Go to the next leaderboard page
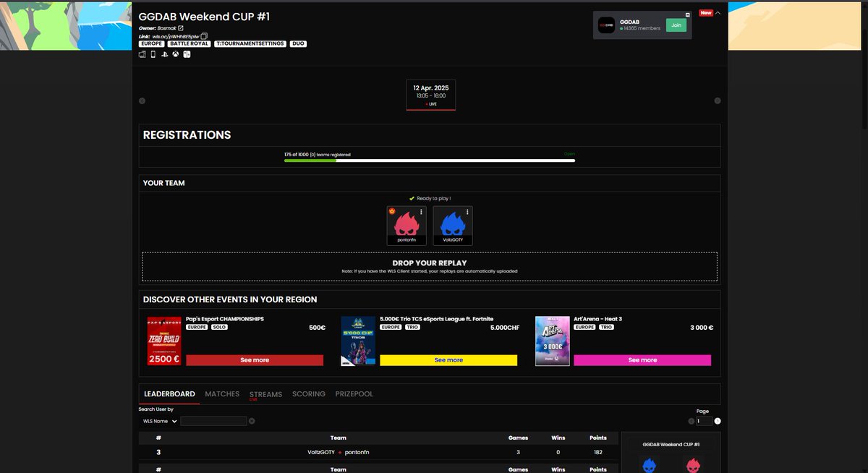Screen dimensions: 868x473 [718, 421]
